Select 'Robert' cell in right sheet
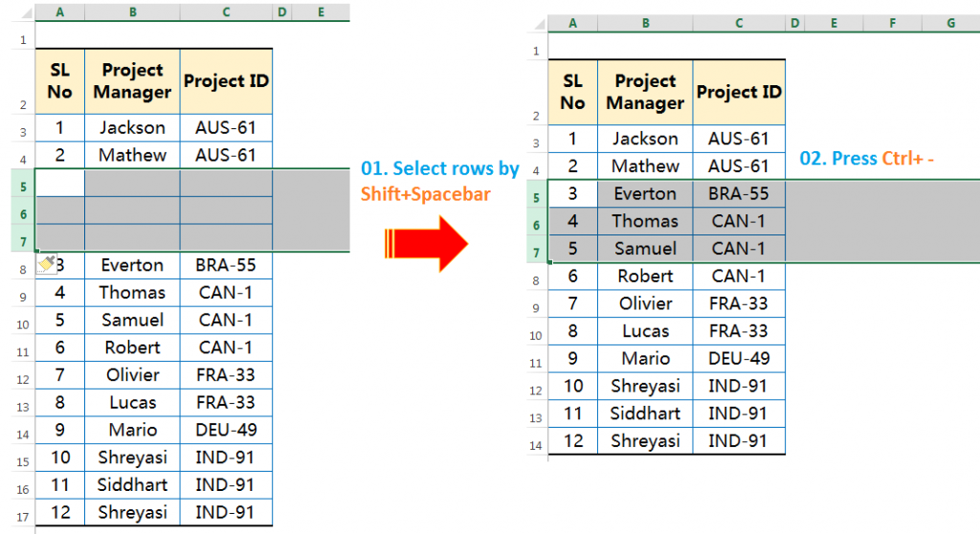 (x=646, y=277)
